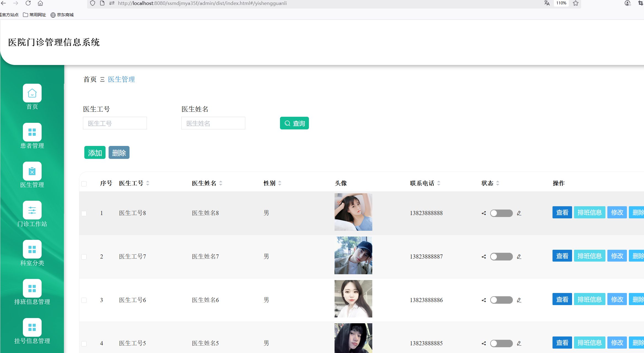Open 排班信息管理 sidebar icon
The height and width of the screenshot is (353, 644).
pyautogui.click(x=32, y=289)
